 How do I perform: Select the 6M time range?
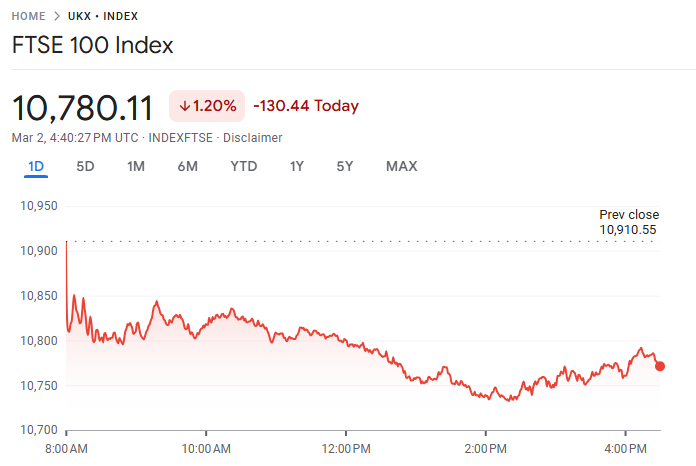[x=187, y=166]
